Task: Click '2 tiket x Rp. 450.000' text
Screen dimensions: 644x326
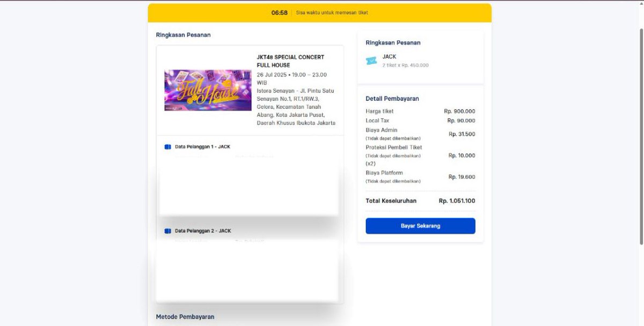Action: 405,65
